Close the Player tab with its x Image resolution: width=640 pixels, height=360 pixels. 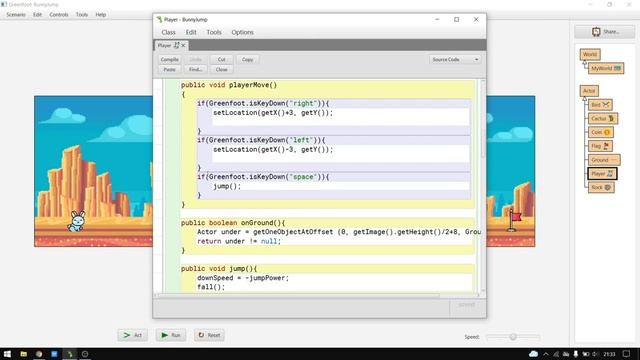tap(183, 45)
